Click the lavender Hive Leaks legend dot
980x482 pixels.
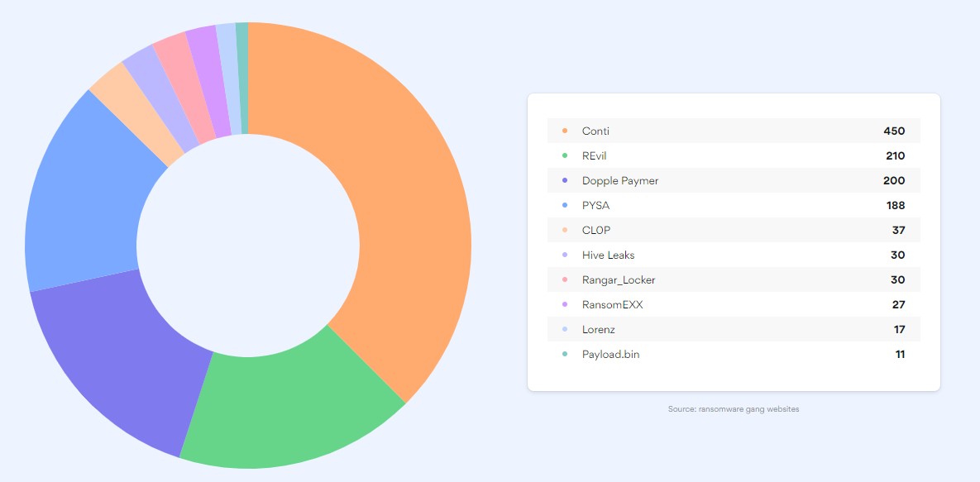(x=565, y=255)
